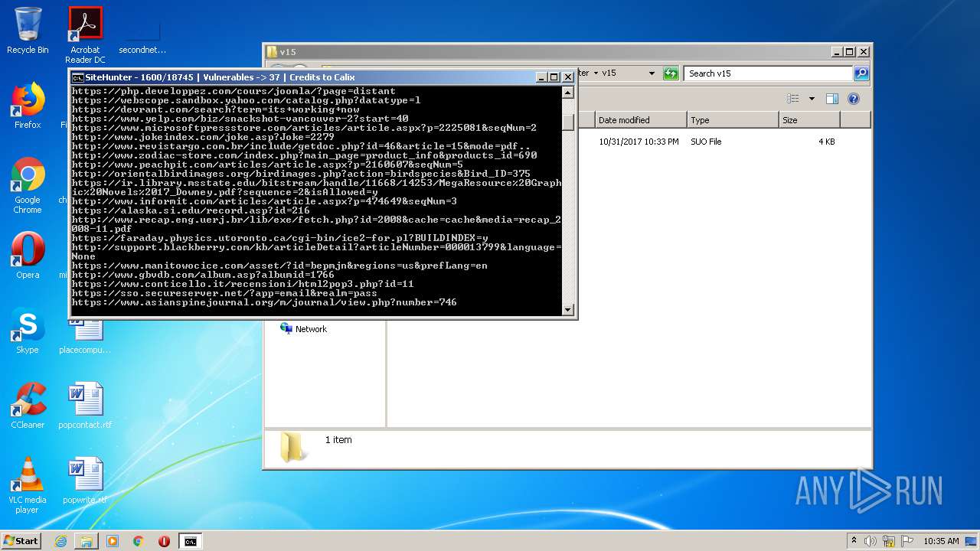980x551 pixels.
Task: Click in the Search v15 field
Action: (x=768, y=73)
